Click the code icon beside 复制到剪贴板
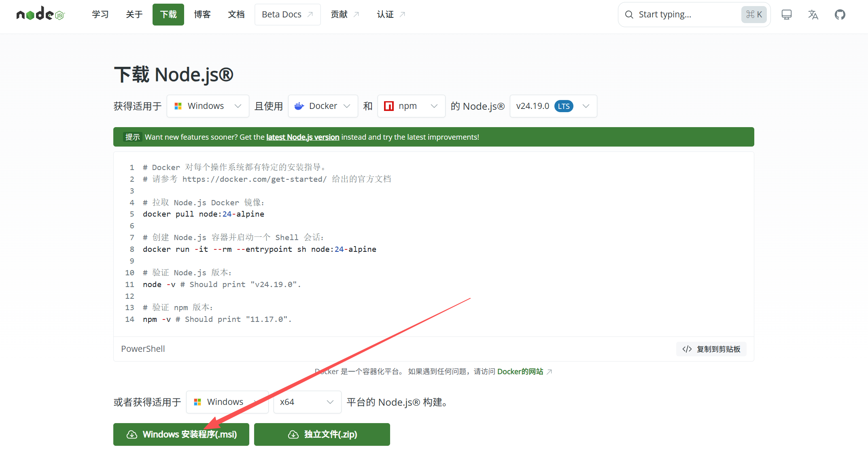Image resolution: width=868 pixels, height=464 pixels. pos(687,349)
